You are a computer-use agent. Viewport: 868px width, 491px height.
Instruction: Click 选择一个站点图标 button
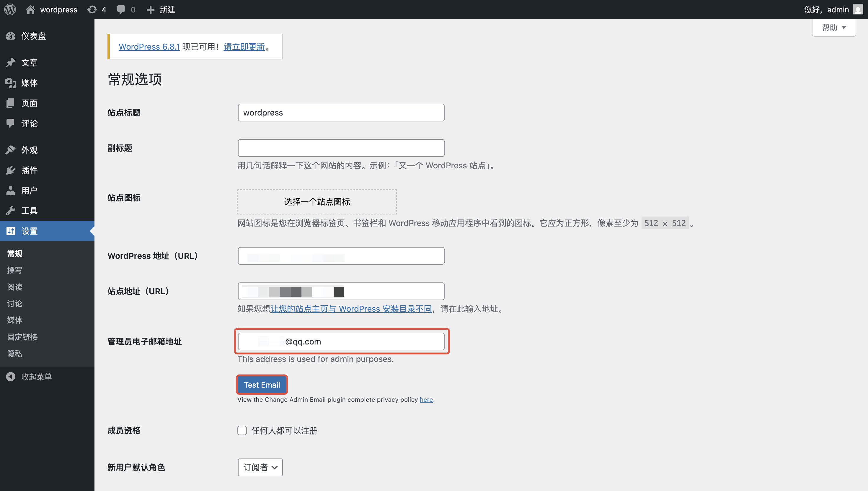(x=317, y=202)
